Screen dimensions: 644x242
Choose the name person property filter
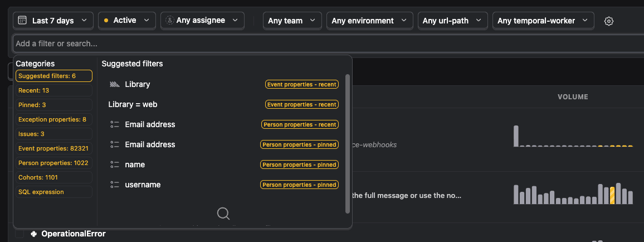tap(223, 164)
